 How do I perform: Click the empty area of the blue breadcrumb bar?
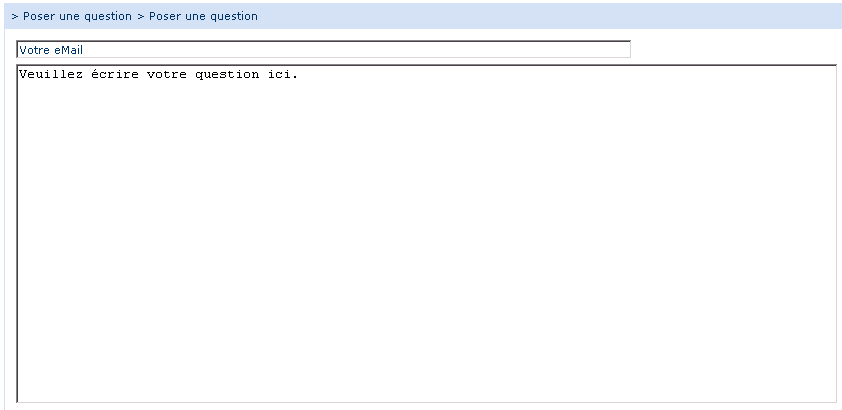(x=550, y=16)
